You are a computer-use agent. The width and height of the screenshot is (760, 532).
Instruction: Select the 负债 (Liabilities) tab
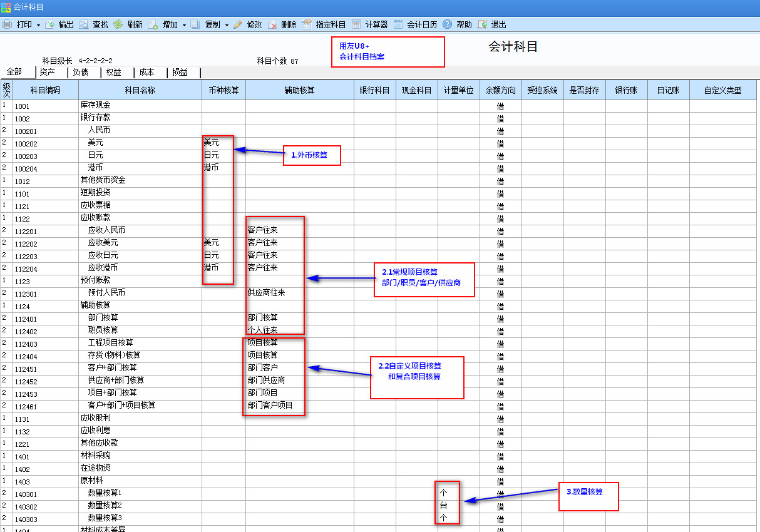click(80, 72)
